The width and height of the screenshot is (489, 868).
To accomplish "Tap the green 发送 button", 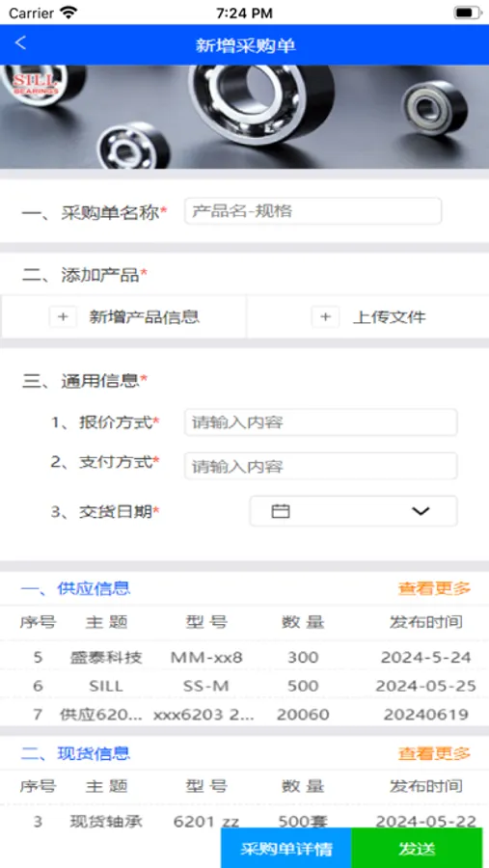I will point(417,848).
